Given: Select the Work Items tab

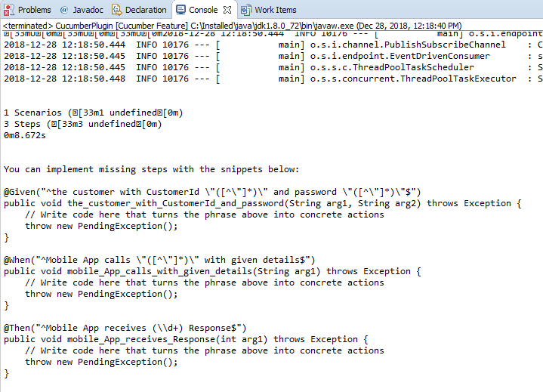Looking at the screenshot, I should coord(275,10).
